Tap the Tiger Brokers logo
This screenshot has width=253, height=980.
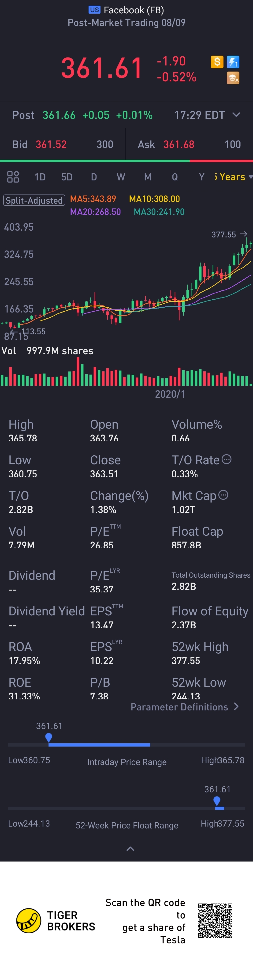pyautogui.click(x=29, y=921)
